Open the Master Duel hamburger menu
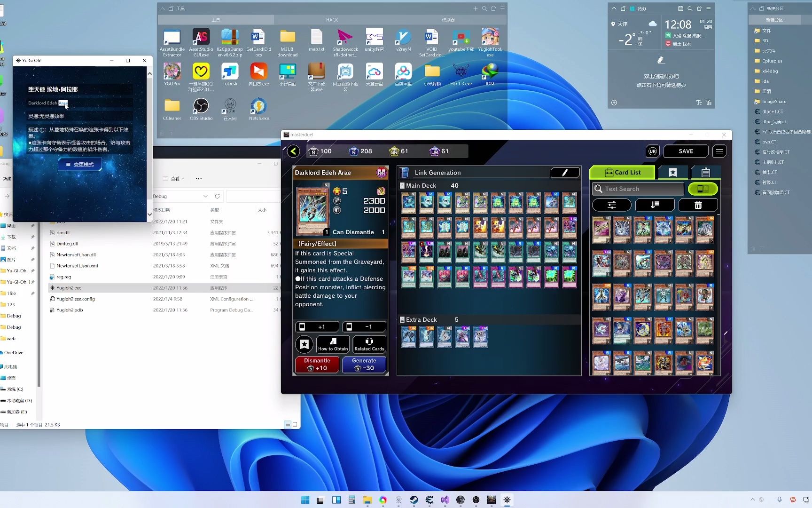 (719, 151)
